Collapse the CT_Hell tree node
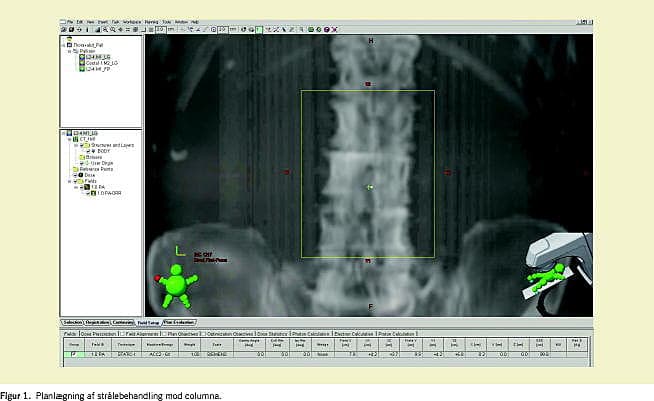This screenshot has width=654, height=401. click(68, 139)
